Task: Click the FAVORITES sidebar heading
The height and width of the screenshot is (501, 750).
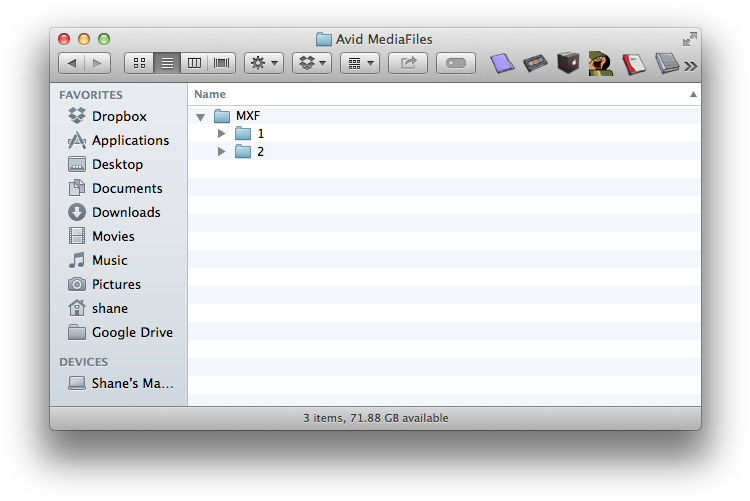Action: click(x=91, y=95)
